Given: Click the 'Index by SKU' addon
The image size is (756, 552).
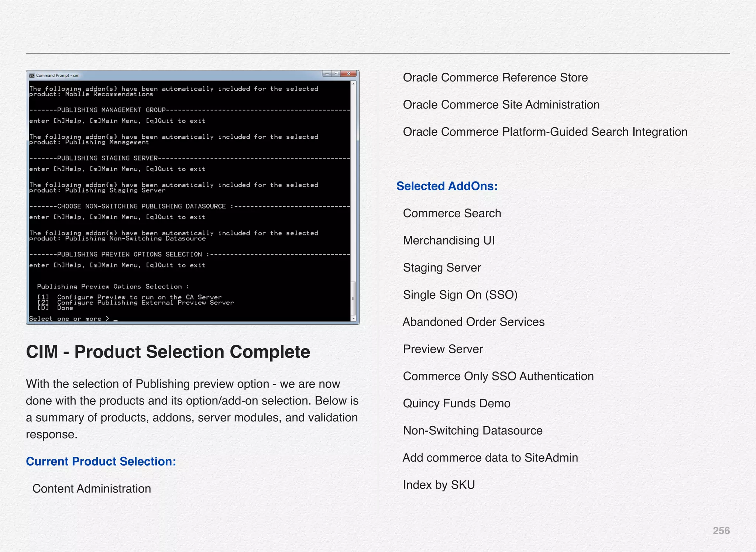Looking at the screenshot, I should 439,485.
